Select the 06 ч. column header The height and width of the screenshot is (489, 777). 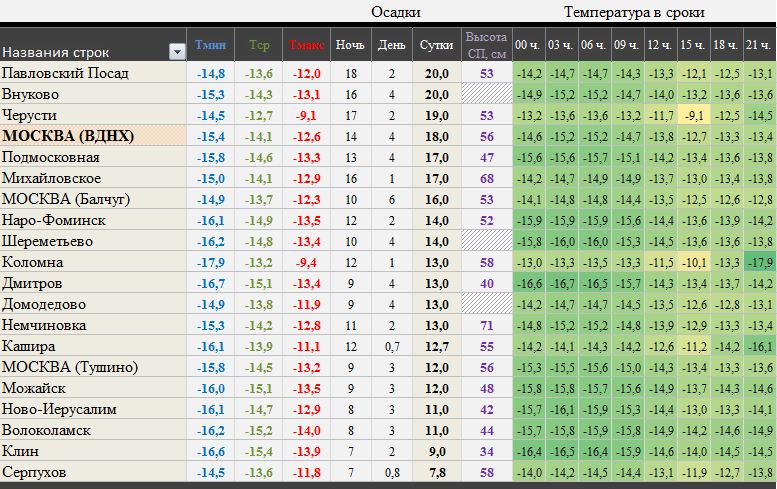tap(594, 45)
